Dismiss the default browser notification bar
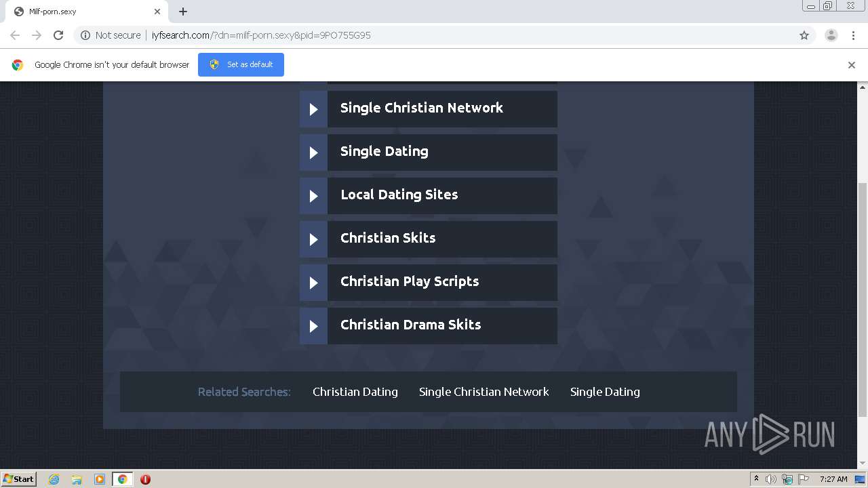Viewport: 868px width, 488px height. 852,65
